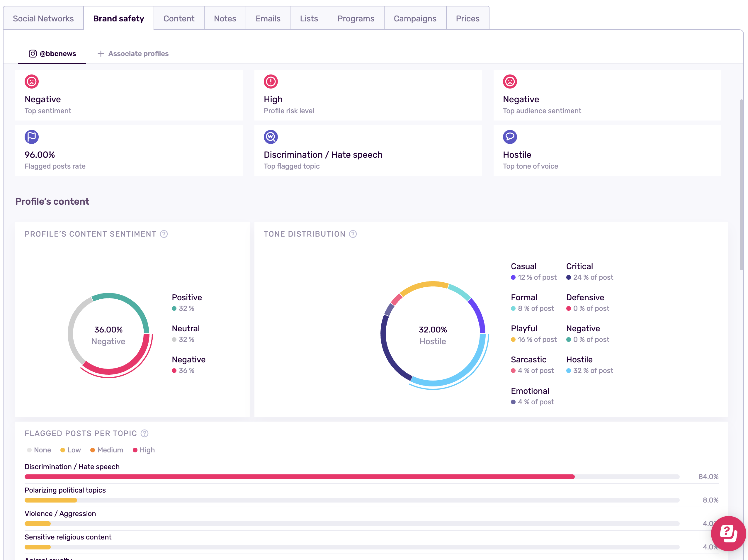Click the Top flagged topic search icon
This screenshot has height=560, width=748.
click(271, 137)
